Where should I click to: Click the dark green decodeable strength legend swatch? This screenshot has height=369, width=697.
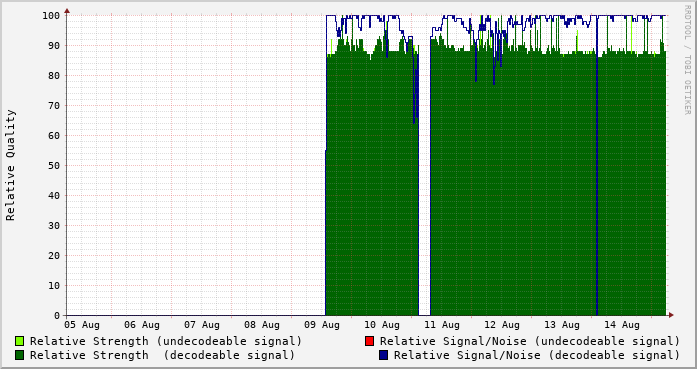(x=20, y=355)
